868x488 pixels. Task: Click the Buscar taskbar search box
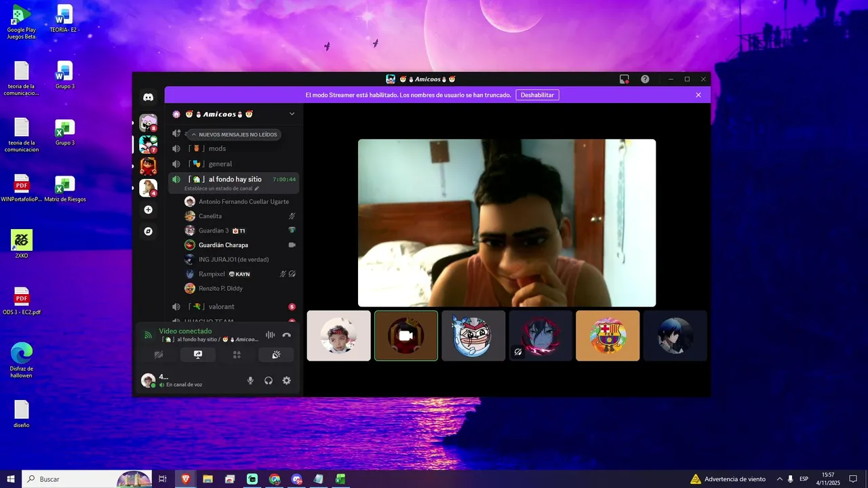coord(87,479)
